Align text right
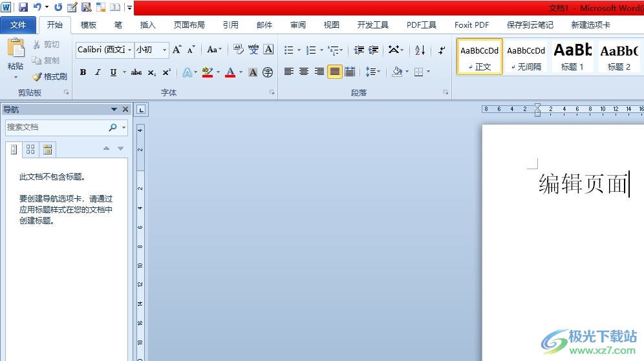644x361 pixels. click(319, 72)
